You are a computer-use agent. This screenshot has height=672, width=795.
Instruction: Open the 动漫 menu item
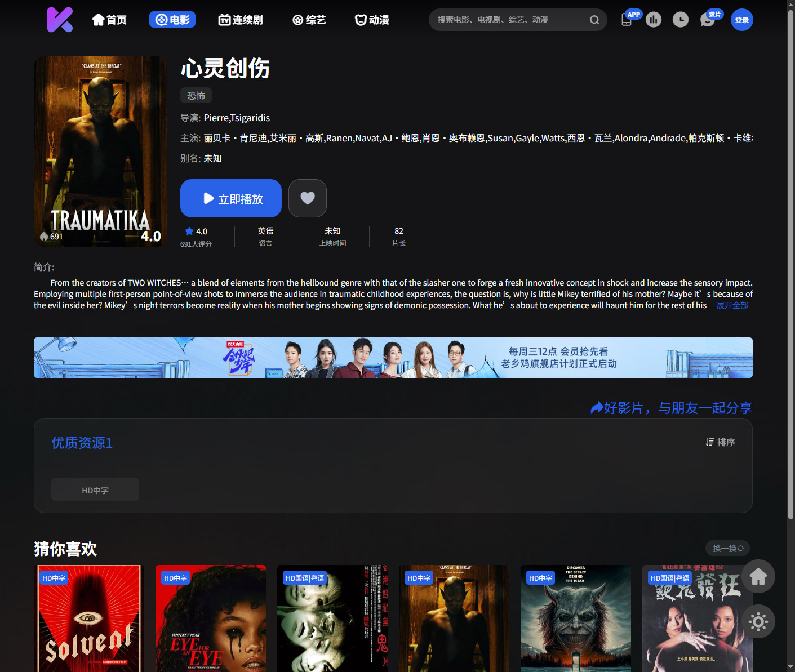[371, 19]
